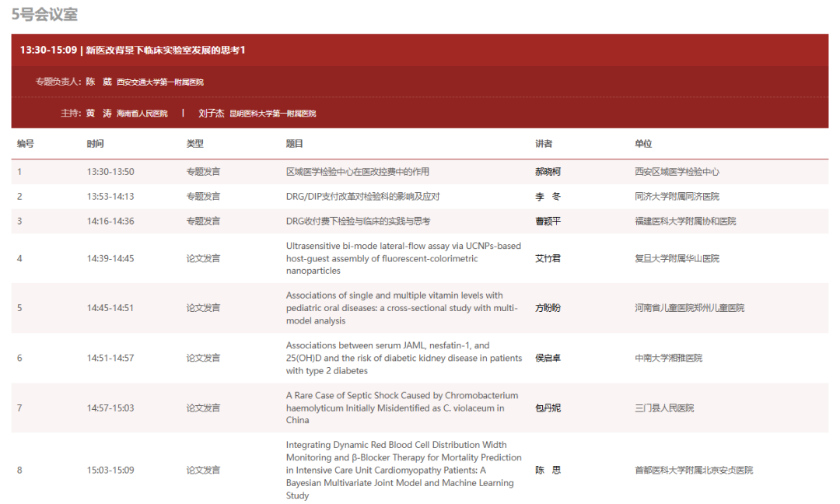This screenshot has height=504, width=840.
Task: Click speaker '郝晓柯'
Action: [x=548, y=172]
